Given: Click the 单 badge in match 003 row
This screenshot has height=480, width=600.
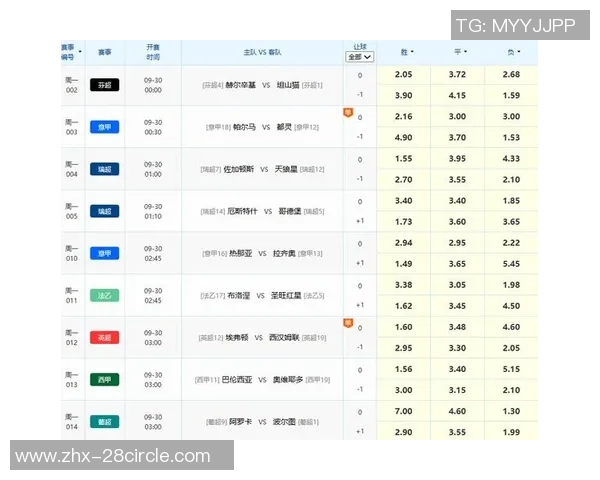Looking at the screenshot, I should [348, 113].
